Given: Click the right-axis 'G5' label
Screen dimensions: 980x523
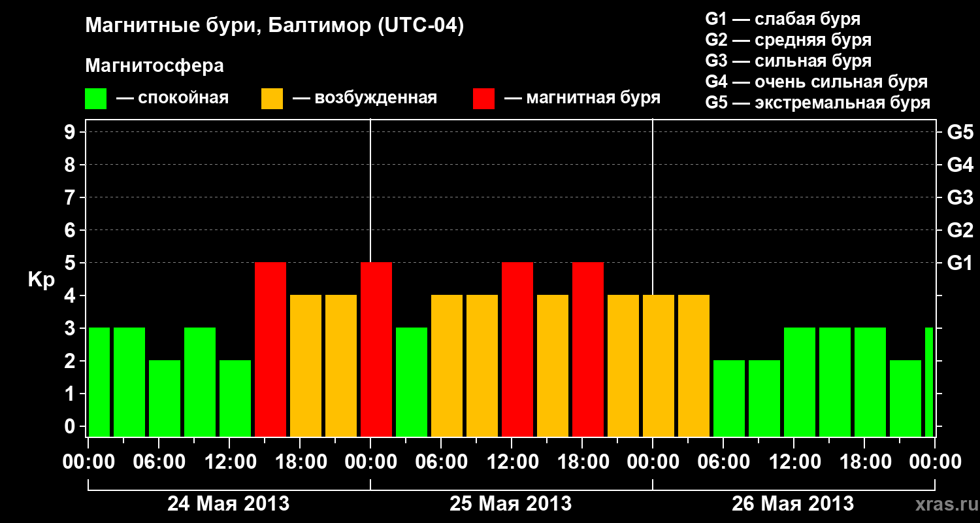Looking at the screenshot, I should 960,133.
